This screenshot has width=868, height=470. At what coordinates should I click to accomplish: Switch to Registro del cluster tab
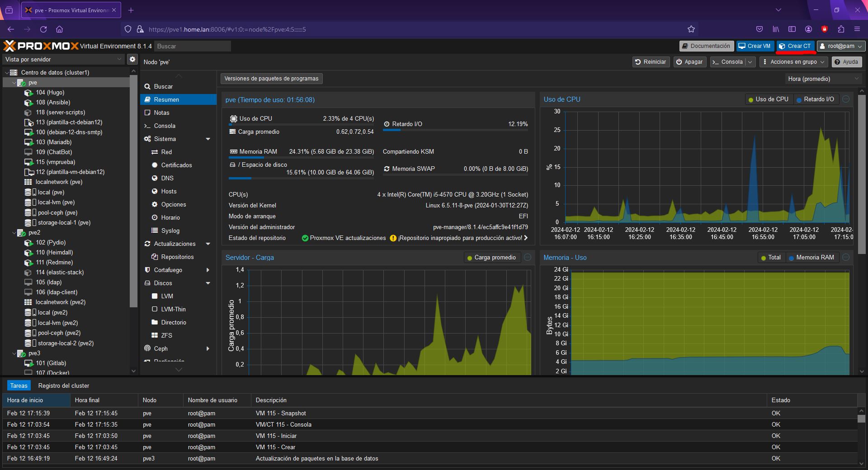(x=64, y=385)
